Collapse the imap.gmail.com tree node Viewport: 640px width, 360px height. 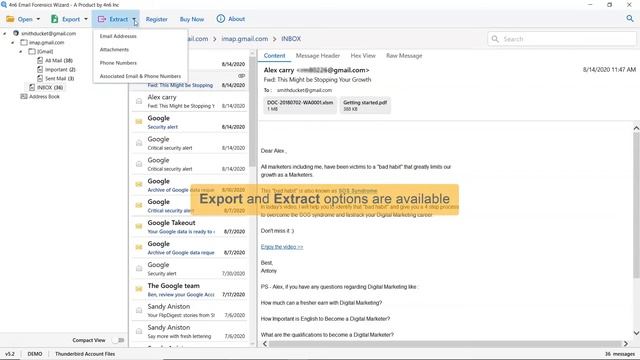click(13, 42)
